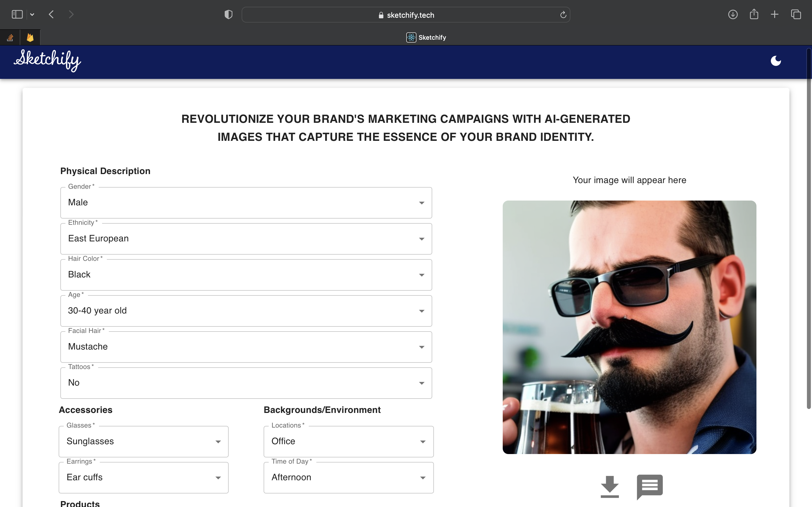Download the generated image using the arrow icon
Screen dimensions: 812x507
point(609,486)
